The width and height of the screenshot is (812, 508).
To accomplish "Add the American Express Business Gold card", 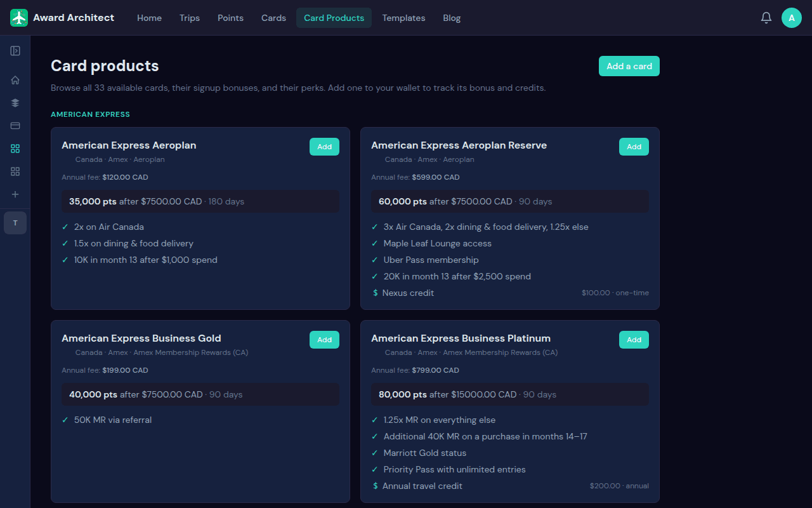I will pos(324,340).
